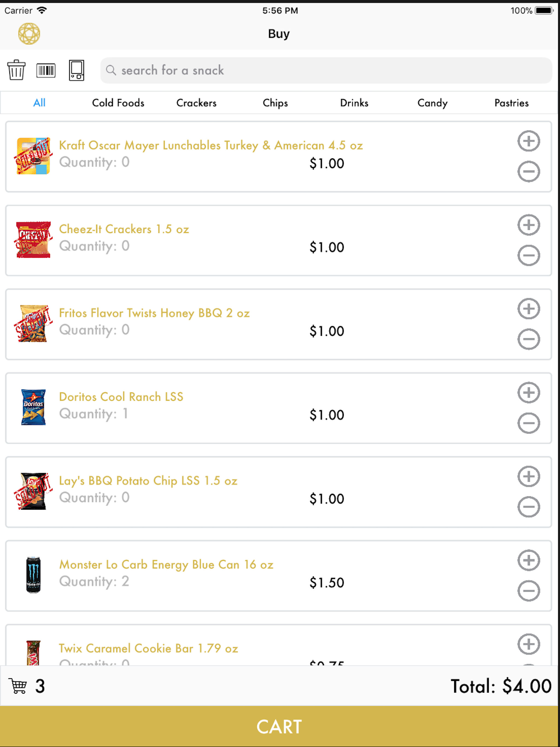Screen dimensions: 560x747
Task: Select the Candy category tab
Action: [x=432, y=103]
